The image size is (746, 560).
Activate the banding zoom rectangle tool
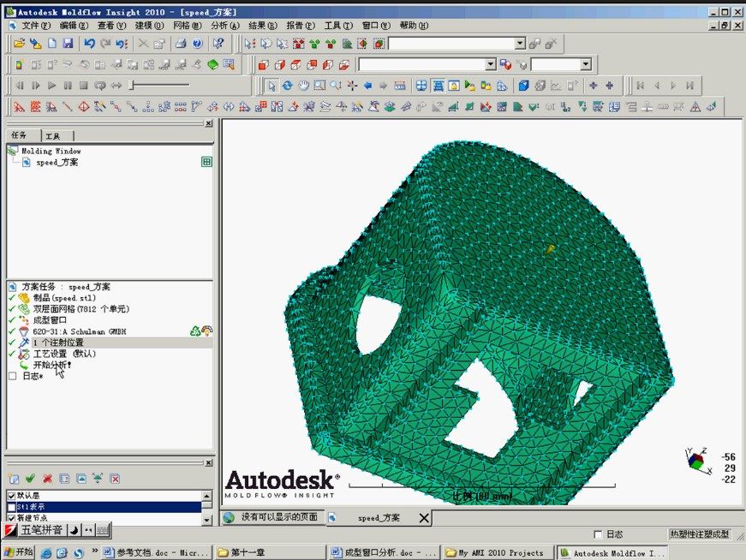(319, 85)
